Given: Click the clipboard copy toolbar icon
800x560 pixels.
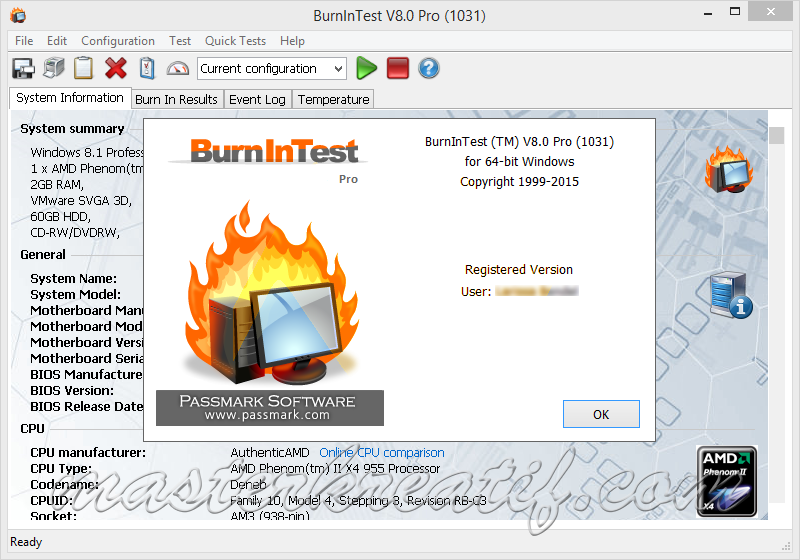Looking at the screenshot, I should coord(84,68).
